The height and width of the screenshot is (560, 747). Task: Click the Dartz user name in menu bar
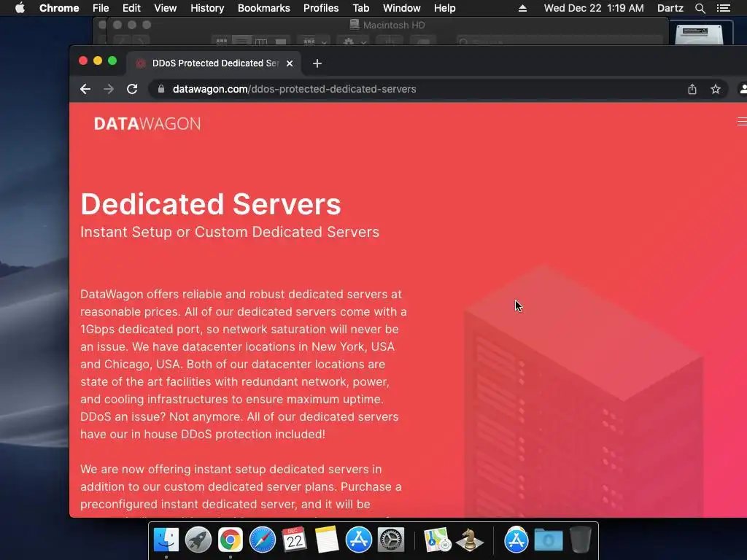coord(670,8)
